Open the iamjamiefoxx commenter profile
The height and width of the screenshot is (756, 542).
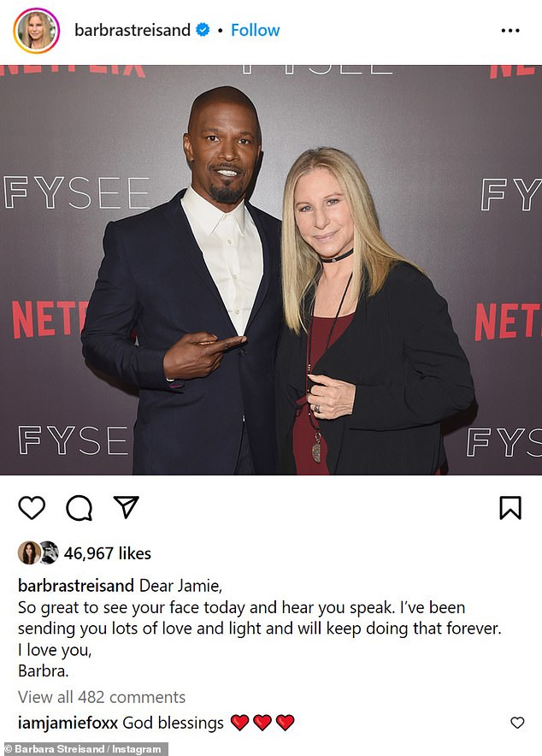(x=68, y=723)
